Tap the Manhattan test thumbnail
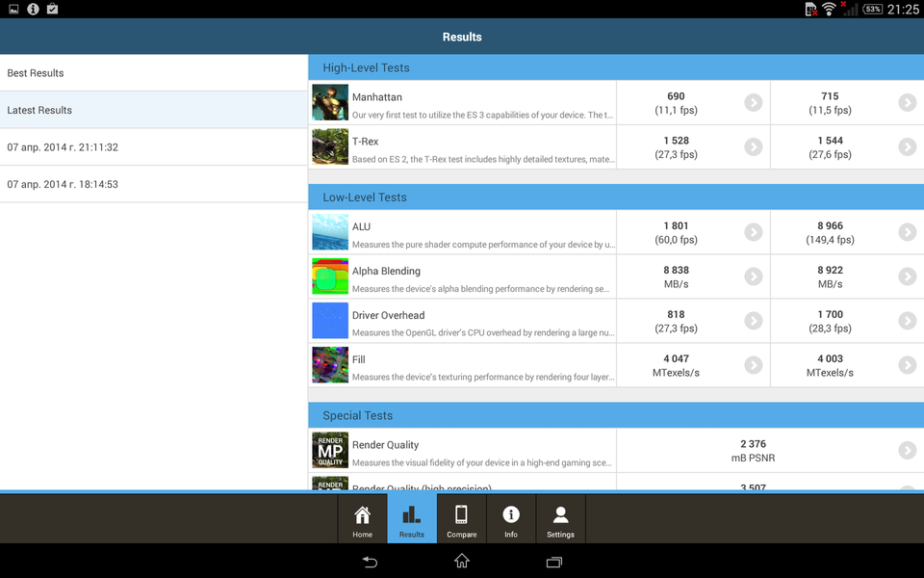 pos(330,103)
